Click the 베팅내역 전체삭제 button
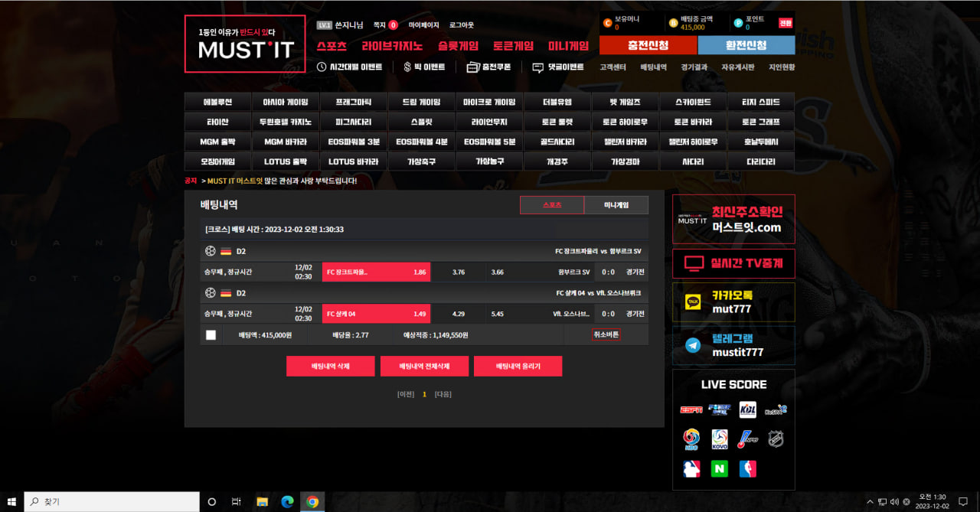This screenshot has width=980, height=512. coord(424,367)
